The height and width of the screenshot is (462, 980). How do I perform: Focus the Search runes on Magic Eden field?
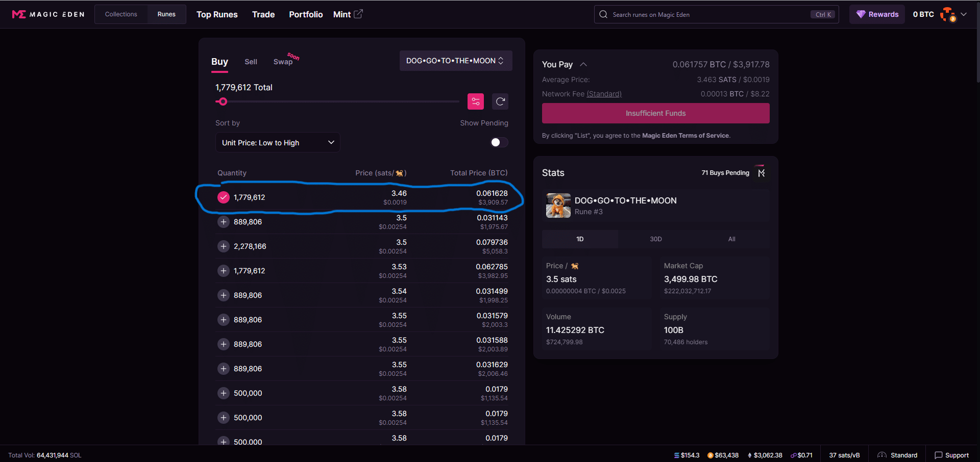pyautogui.click(x=716, y=14)
